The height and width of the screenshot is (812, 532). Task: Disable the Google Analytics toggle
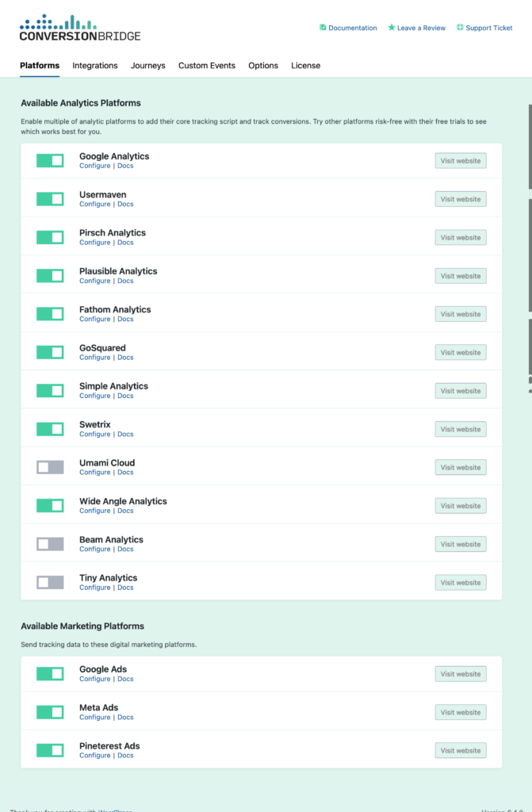(50, 160)
